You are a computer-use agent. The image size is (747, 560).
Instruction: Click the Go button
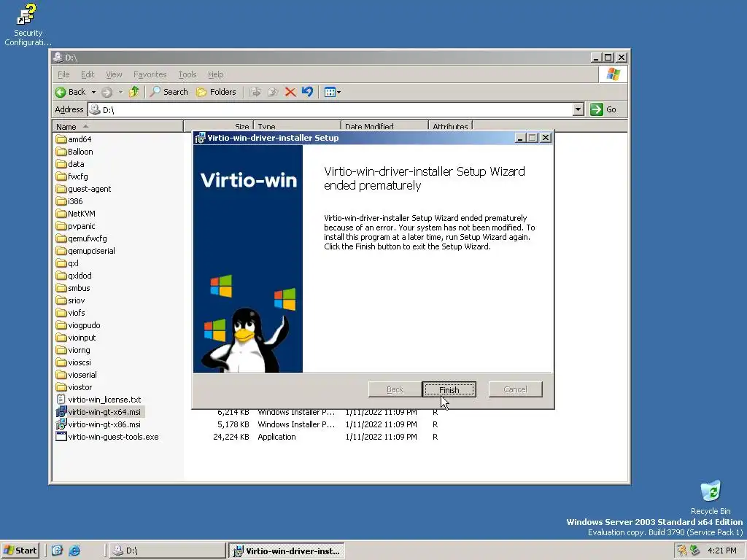point(603,109)
